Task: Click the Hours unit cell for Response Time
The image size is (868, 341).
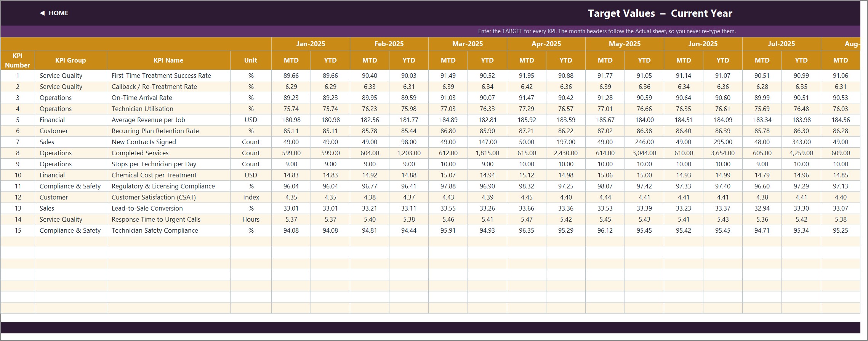Action: click(251, 219)
